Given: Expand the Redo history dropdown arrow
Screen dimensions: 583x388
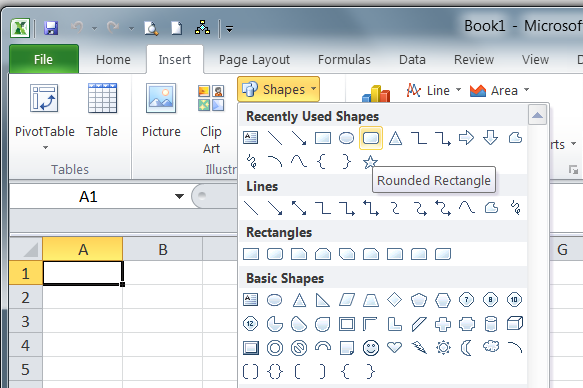Looking at the screenshot, I should coord(131,28).
